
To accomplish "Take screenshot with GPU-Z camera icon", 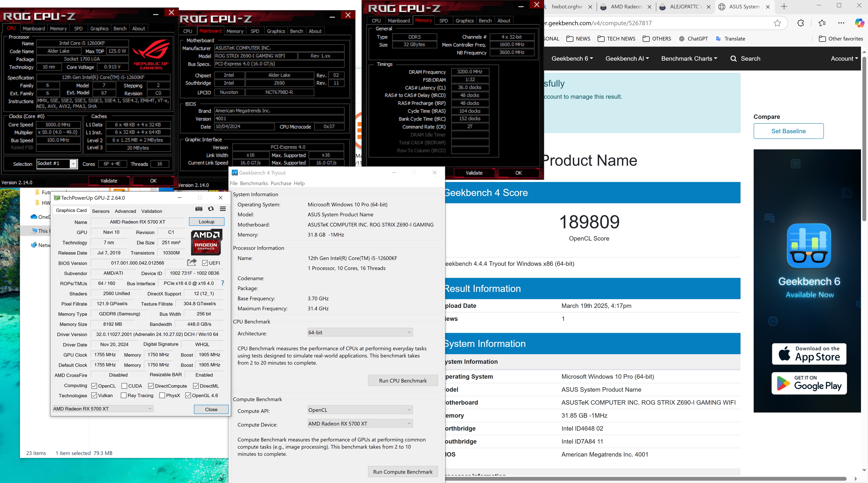I will point(199,209).
